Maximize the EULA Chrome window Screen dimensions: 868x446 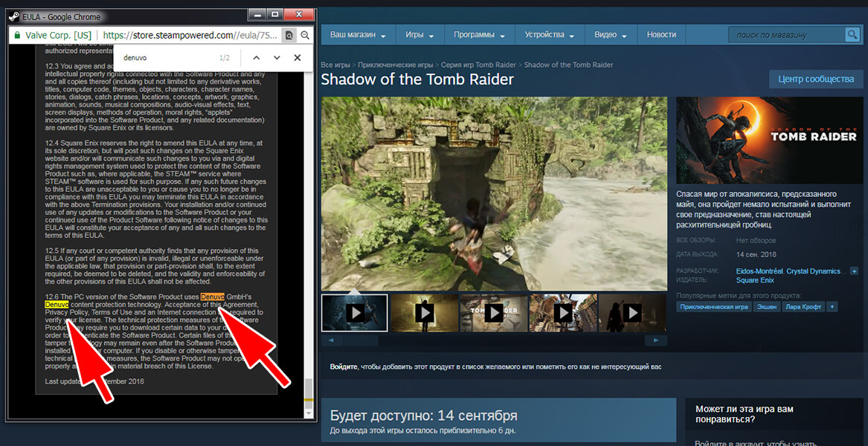274,14
